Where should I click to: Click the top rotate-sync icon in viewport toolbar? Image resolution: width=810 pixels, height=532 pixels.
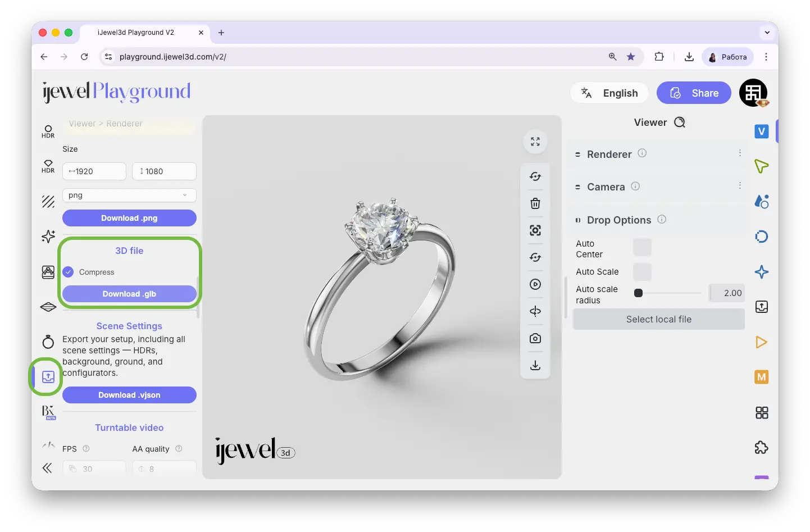[x=535, y=176]
